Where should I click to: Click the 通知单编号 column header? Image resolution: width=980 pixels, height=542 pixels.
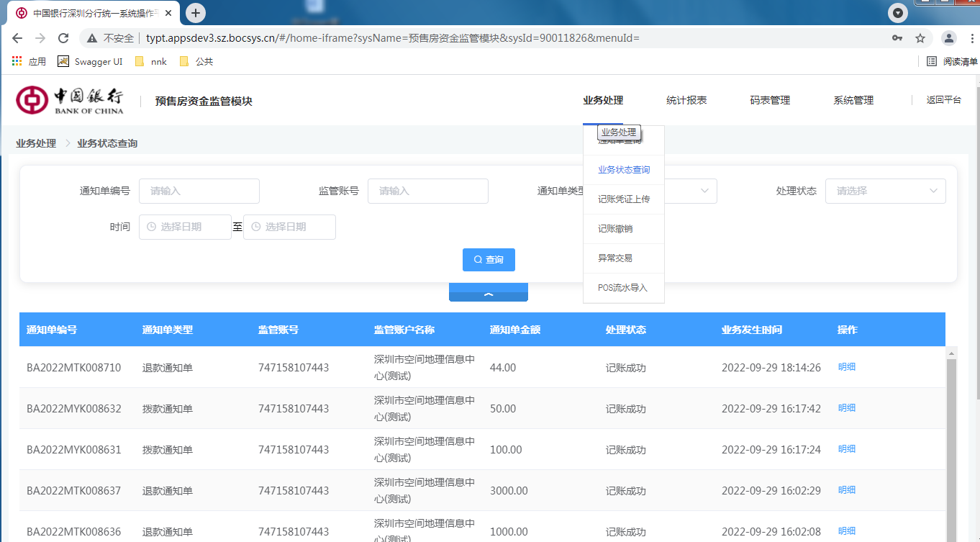[52, 330]
